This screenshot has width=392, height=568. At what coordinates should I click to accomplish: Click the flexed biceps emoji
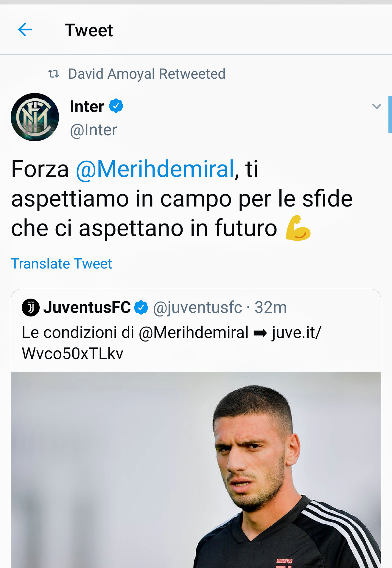pos(298,228)
